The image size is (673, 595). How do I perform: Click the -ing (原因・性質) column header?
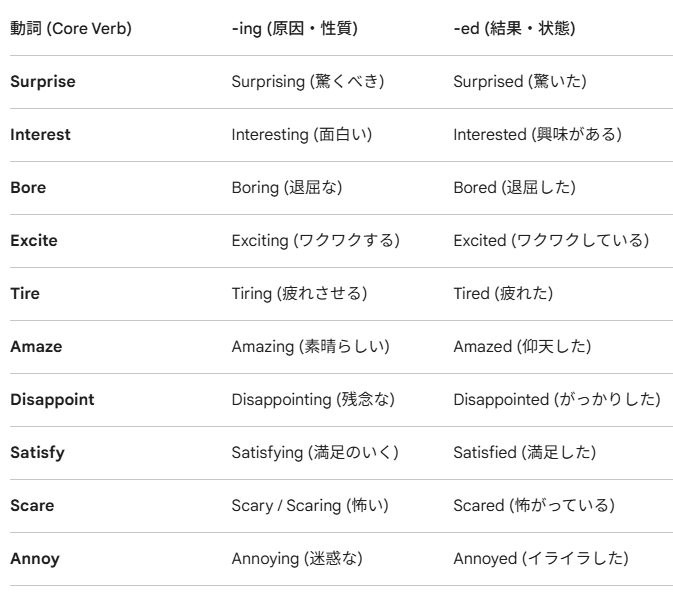(x=294, y=28)
